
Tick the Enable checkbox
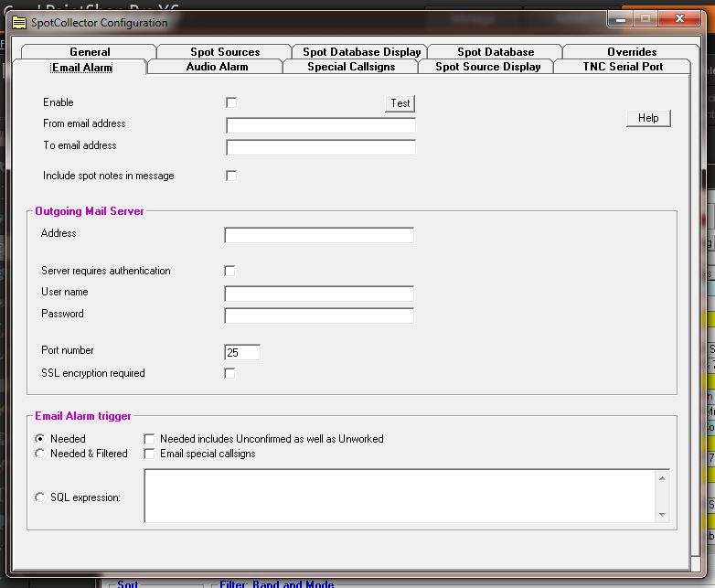pos(231,102)
